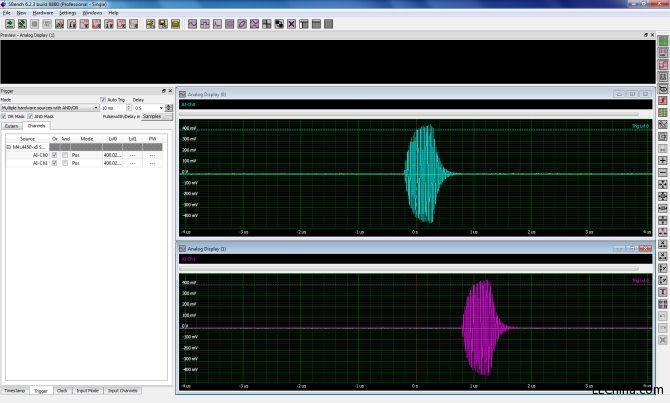This screenshot has height=403, width=670.
Task: Click the Samples unit button
Action: pos(152,116)
